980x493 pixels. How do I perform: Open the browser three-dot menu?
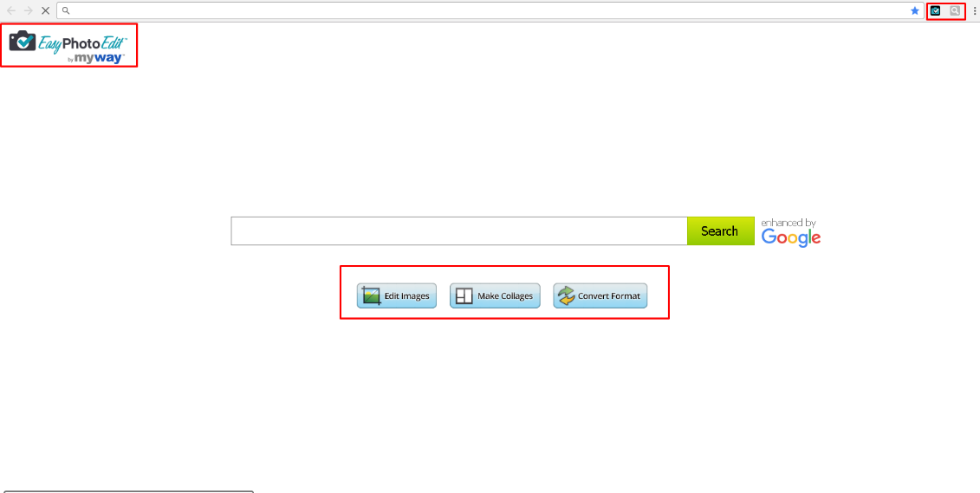pos(975,10)
